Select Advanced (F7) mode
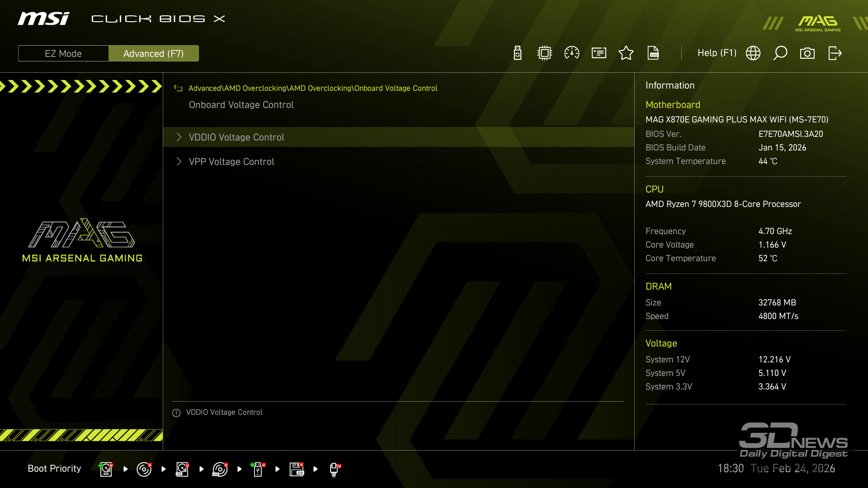The image size is (868, 488). tap(153, 54)
